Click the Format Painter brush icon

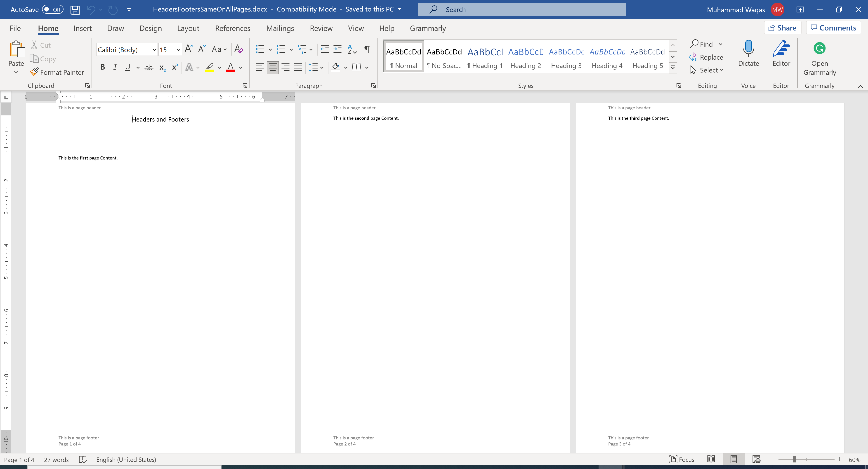34,72
